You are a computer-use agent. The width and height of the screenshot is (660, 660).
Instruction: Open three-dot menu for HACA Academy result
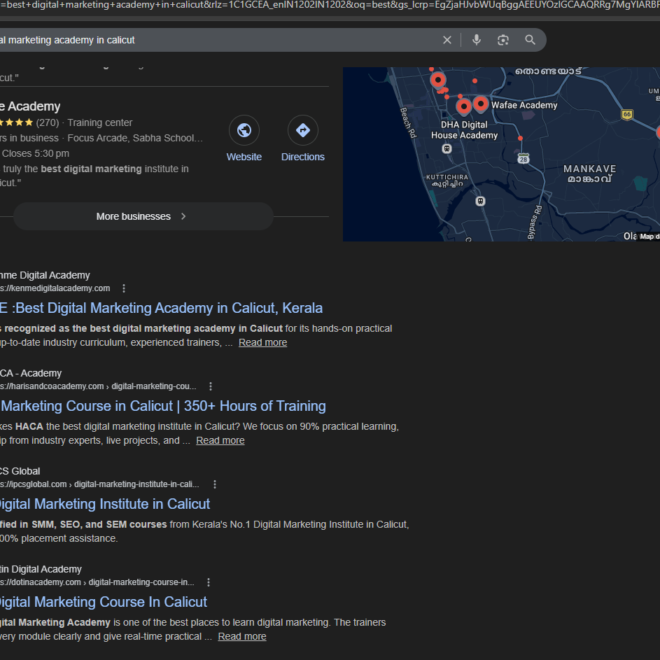tap(210, 386)
